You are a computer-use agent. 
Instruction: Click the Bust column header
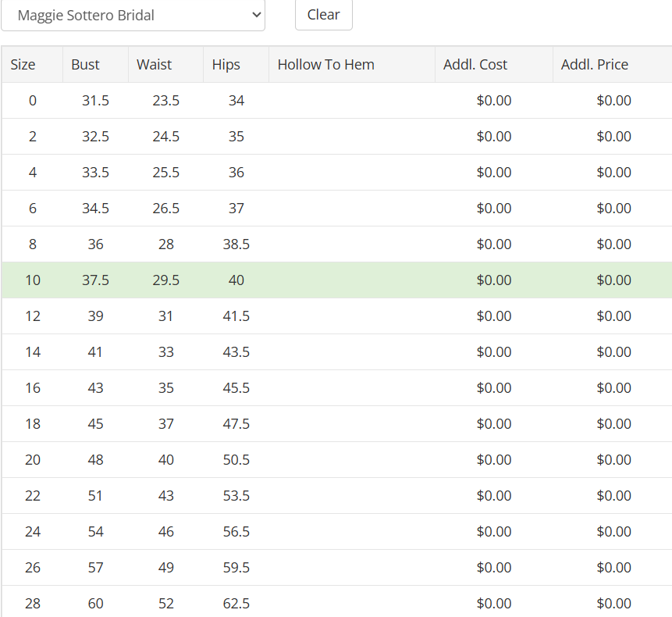[95, 64]
